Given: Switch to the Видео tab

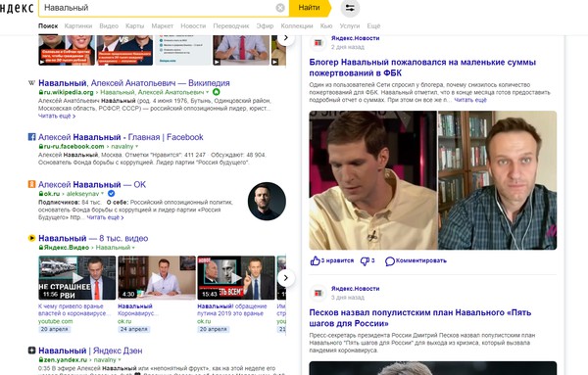Looking at the screenshot, I should pyautogui.click(x=109, y=25).
